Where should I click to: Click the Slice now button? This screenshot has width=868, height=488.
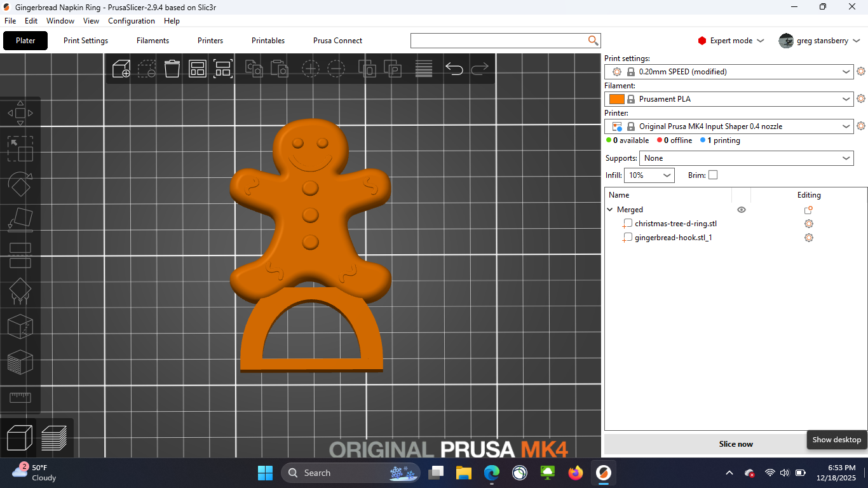pyautogui.click(x=736, y=444)
